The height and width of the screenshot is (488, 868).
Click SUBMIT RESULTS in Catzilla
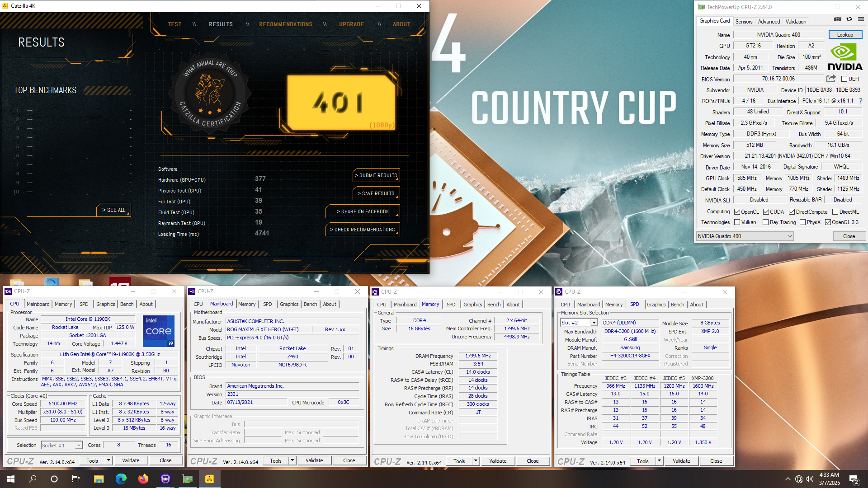pyautogui.click(x=376, y=175)
